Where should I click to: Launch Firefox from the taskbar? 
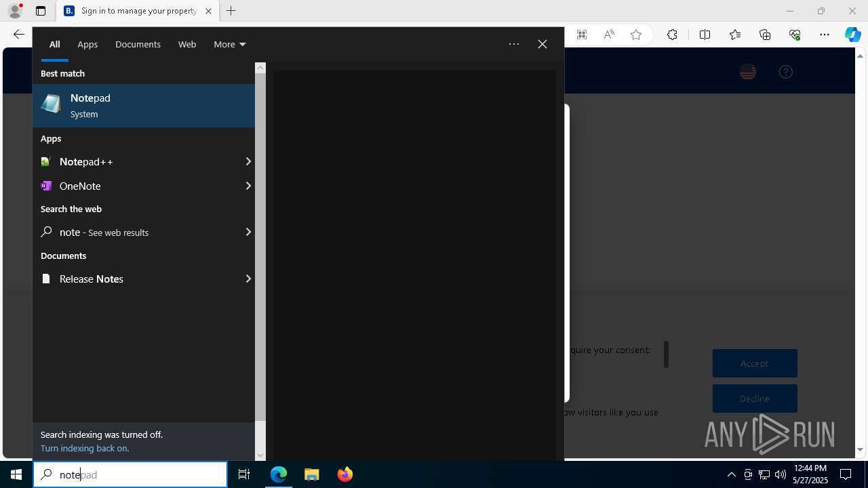coord(344,474)
